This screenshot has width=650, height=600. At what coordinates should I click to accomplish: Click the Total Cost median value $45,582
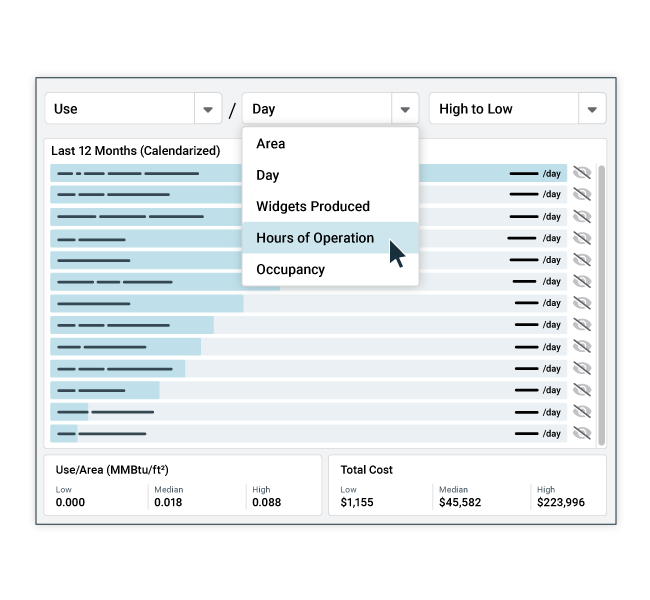click(x=460, y=502)
